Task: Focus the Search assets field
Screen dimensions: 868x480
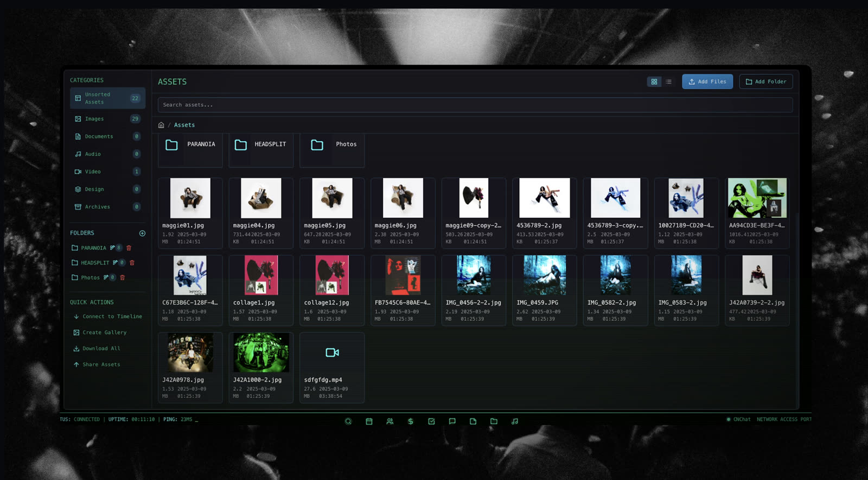Action: pos(475,105)
